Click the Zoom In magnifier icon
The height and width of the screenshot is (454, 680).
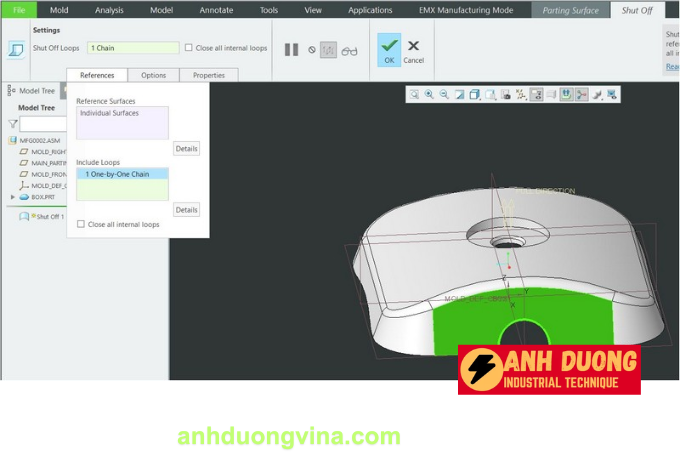click(x=429, y=94)
